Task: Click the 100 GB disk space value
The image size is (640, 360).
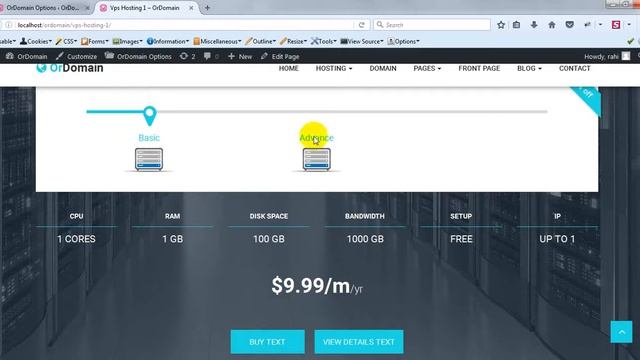Action: pyautogui.click(x=269, y=239)
